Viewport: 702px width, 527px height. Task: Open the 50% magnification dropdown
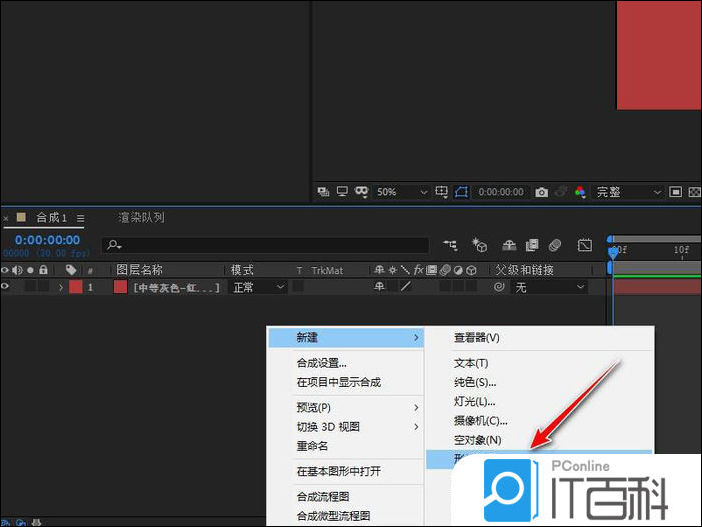[x=401, y=192]
